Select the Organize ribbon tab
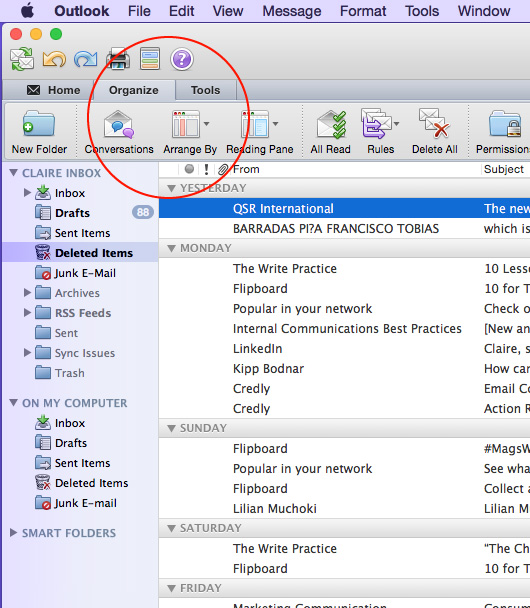The width and height of the screenshot is (530, 608). (x=134, y=90)
